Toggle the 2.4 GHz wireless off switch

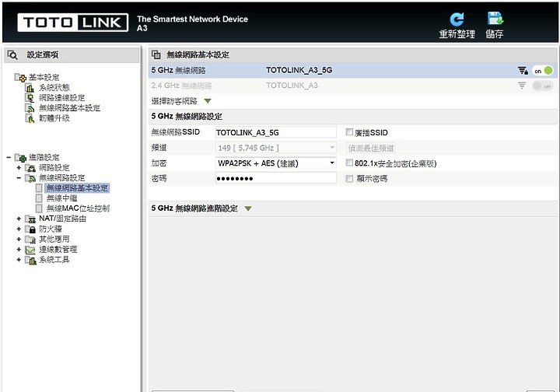click(543, 86)
